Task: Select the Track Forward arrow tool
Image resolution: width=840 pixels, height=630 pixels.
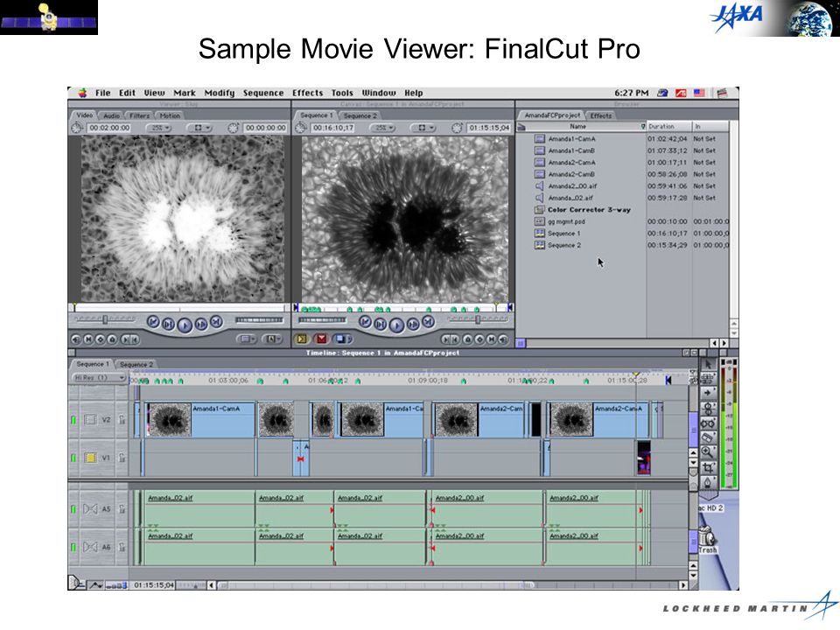Action: click(708, 393)
